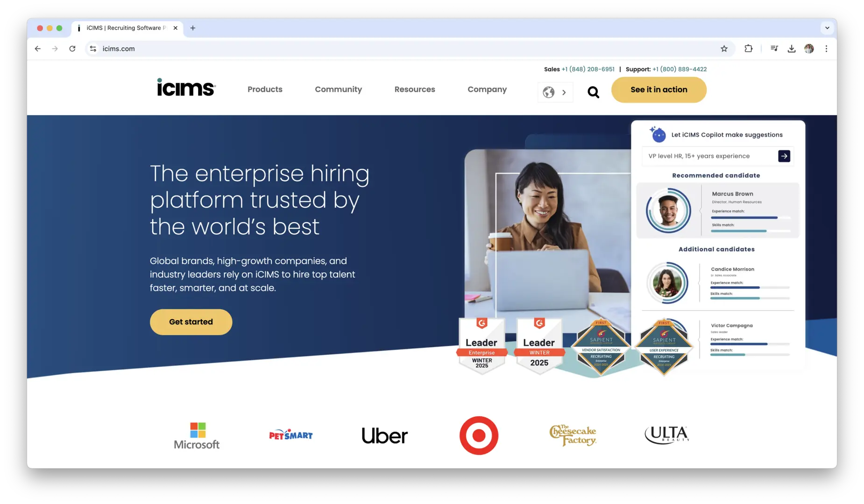Click the search magnifier icon
The width and height of the screenshot is (864, 504).
593,92
